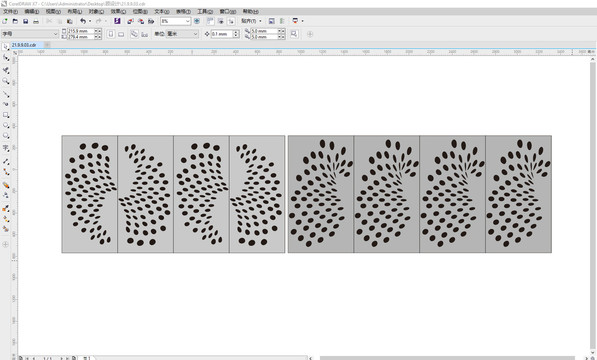Image resolution: width=597 pixels, height=360 pixels.
Task: Click the page height 279.4 mm field
Action: (x=80, y=37)
